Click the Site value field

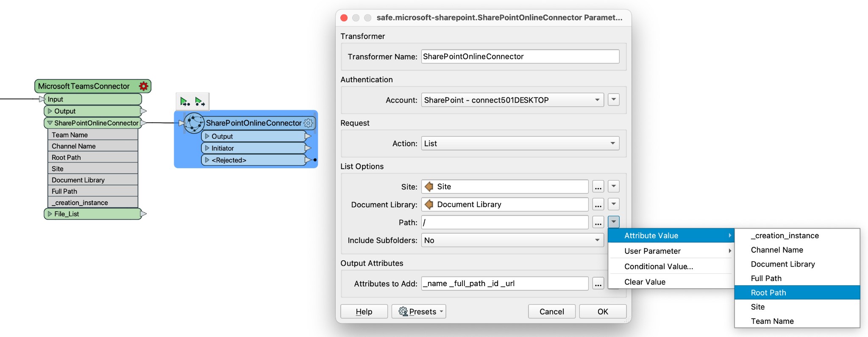tap(504, 187)
